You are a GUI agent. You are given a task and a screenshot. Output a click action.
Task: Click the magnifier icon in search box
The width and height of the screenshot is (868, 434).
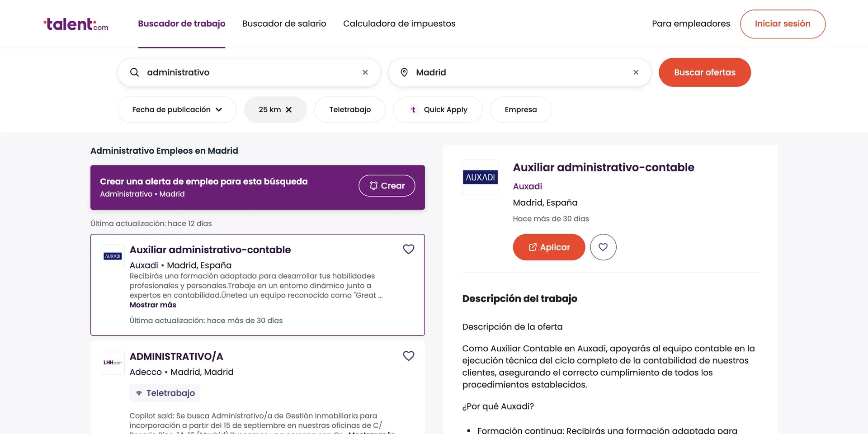134,72
